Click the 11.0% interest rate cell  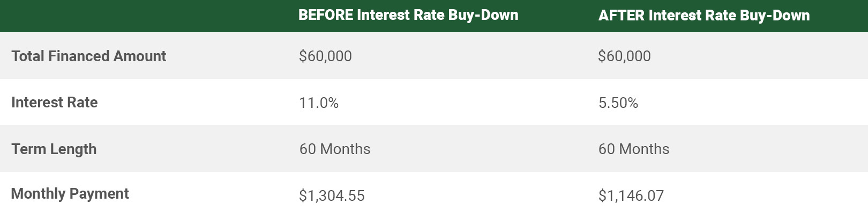pyautogui.click(x=319, y=103)
